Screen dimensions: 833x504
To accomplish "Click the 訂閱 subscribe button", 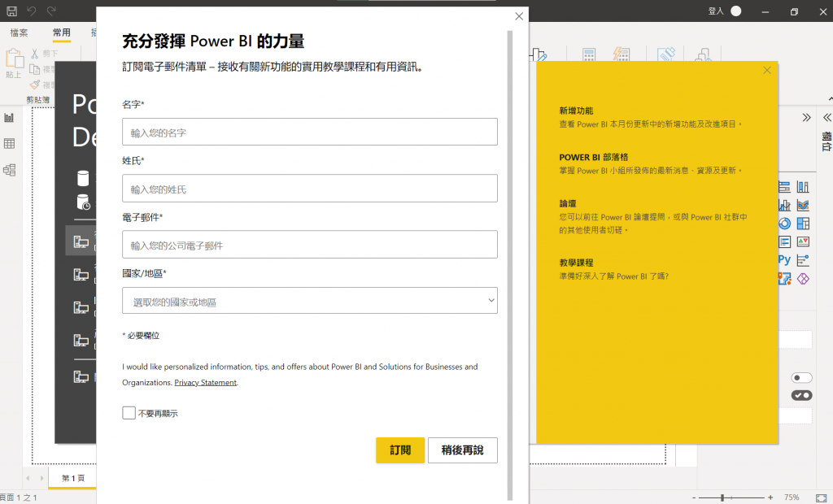I will click(400, 450).
